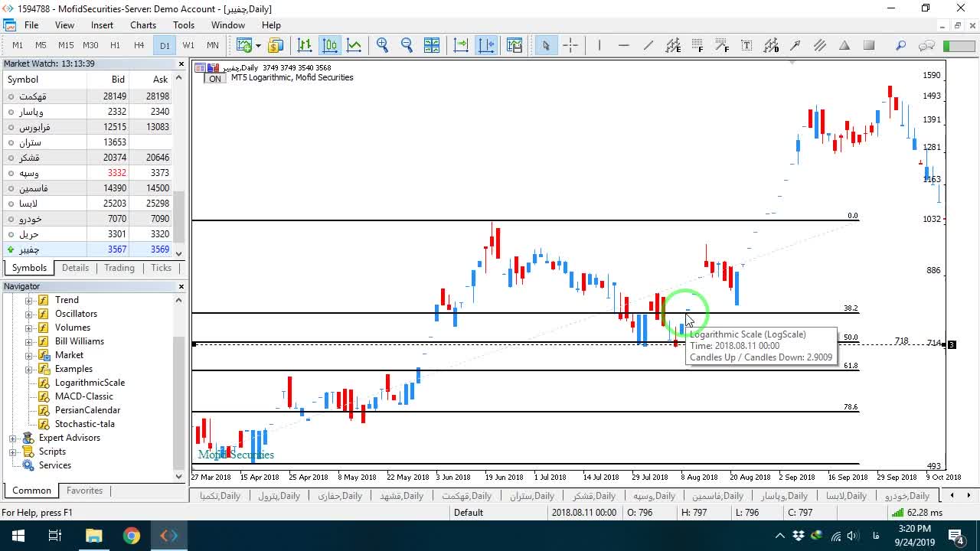This screenshot has width=980, height=551.
Task: Open the Charts menu
Action: (143, 25)
